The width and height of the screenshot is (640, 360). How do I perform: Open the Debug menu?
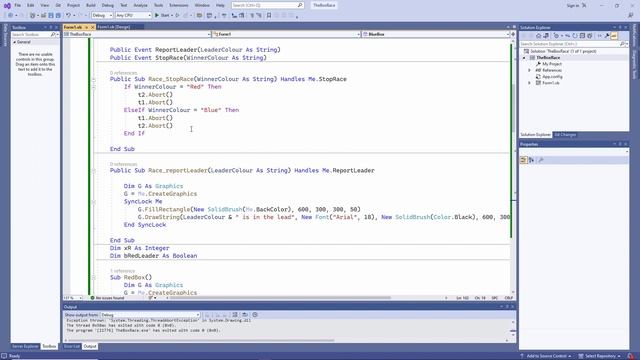pyautogui.click(x=108, y=5)
